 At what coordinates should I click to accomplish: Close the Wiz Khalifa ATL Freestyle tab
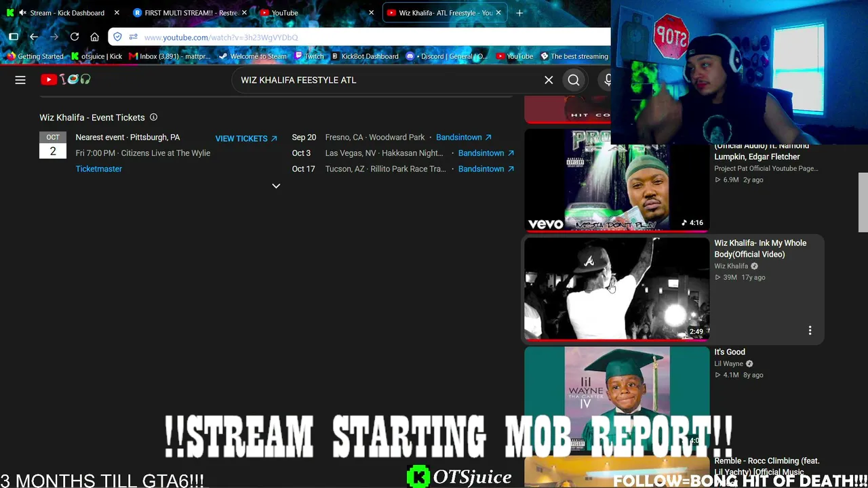(x=498, y=13)
